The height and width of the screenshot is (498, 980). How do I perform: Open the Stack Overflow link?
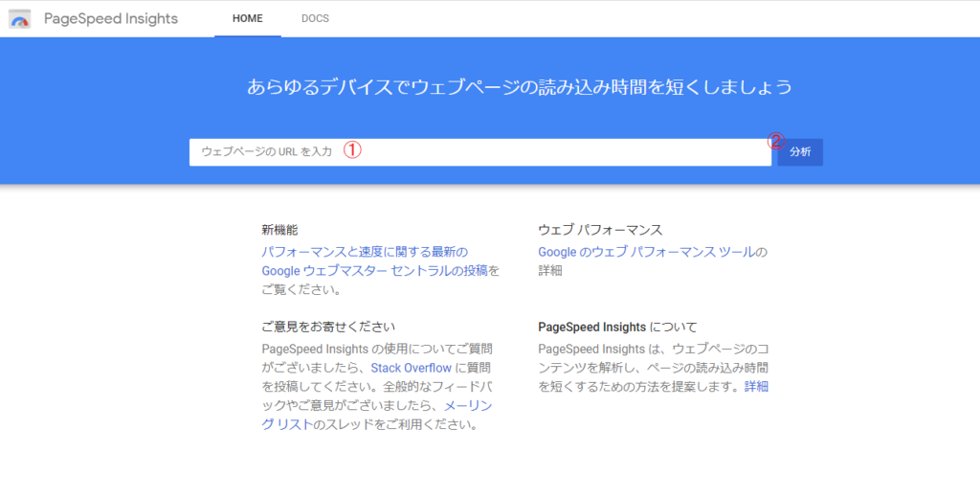[411, 367]
